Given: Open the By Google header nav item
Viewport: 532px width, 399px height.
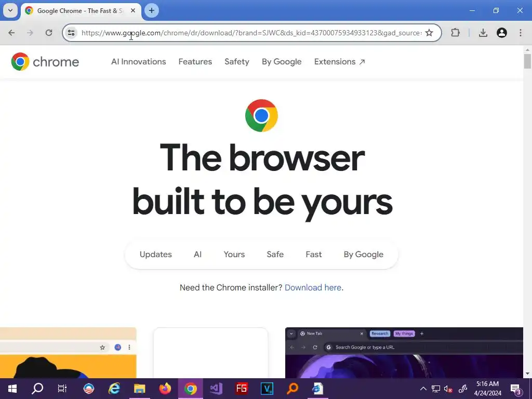Looking at the screenshot, I should pos(282,62).
